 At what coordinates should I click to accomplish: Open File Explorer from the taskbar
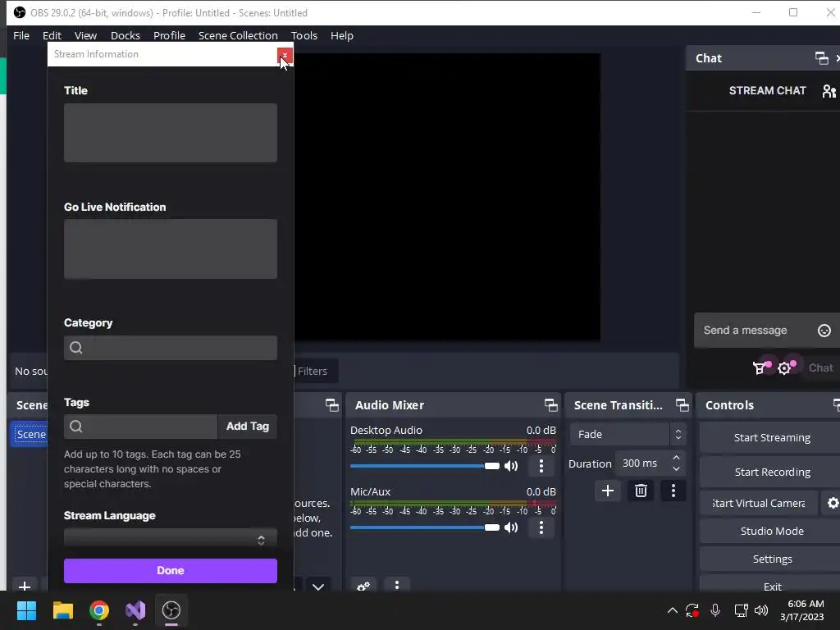tap(62, 610)
